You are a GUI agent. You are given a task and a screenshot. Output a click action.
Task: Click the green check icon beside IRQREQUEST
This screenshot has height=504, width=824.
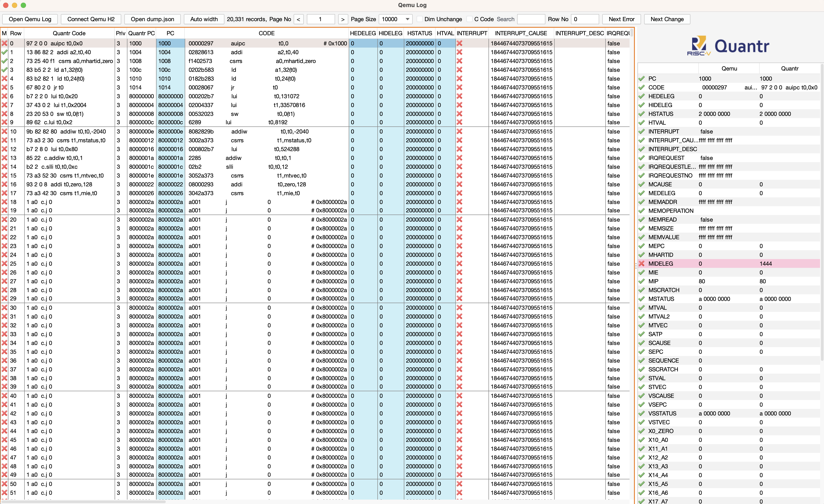[641, 158]
